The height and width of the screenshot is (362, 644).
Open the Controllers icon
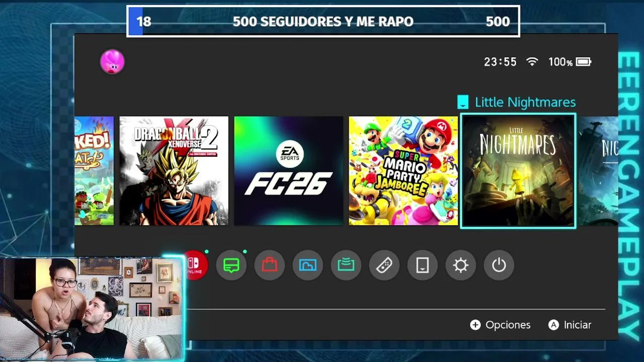click(384, 265)
